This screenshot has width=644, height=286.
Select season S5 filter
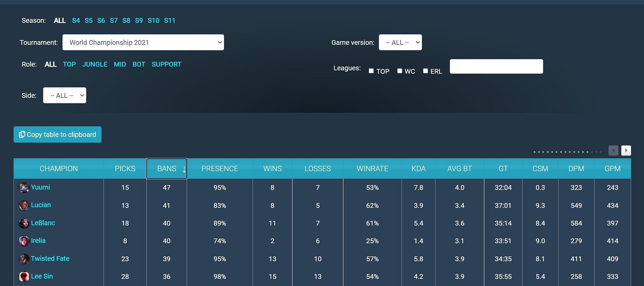coord(89,20)
